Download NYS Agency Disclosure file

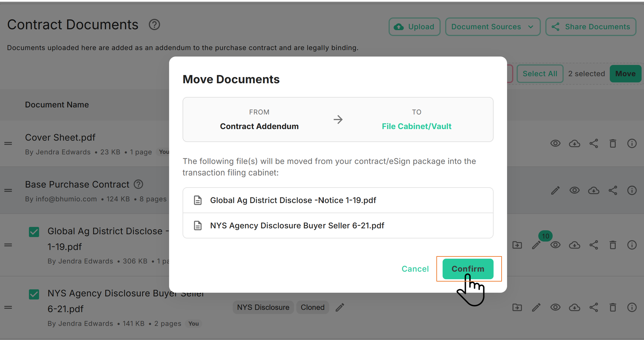click(x=574, y=307)
